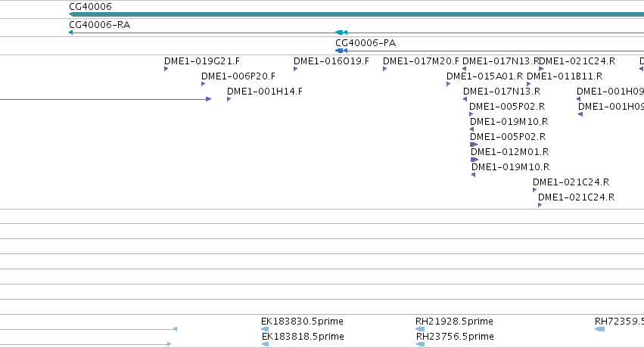Click the arrow glyph under DME1-019G21.F
This screenshot has width=644, height=348.
pos(166,69)
